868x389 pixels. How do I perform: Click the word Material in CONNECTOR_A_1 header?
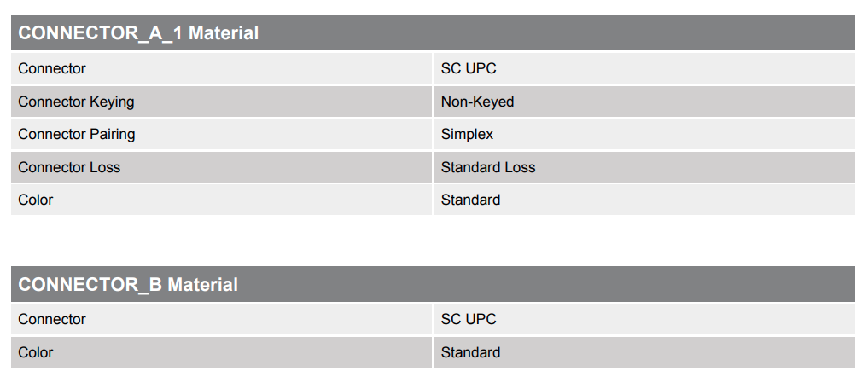pos(223,33)
